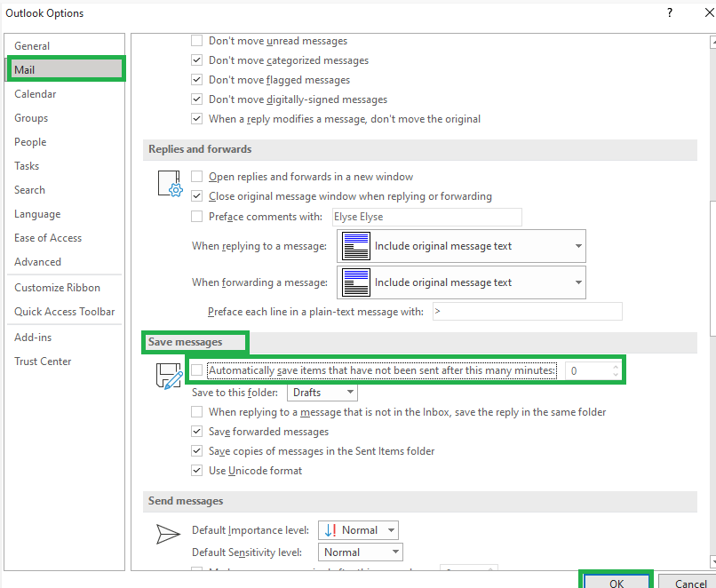Toggle Close original message window checkbox
Screen dimensions: 716x588
pyautogui.click(x=197, y=195)
